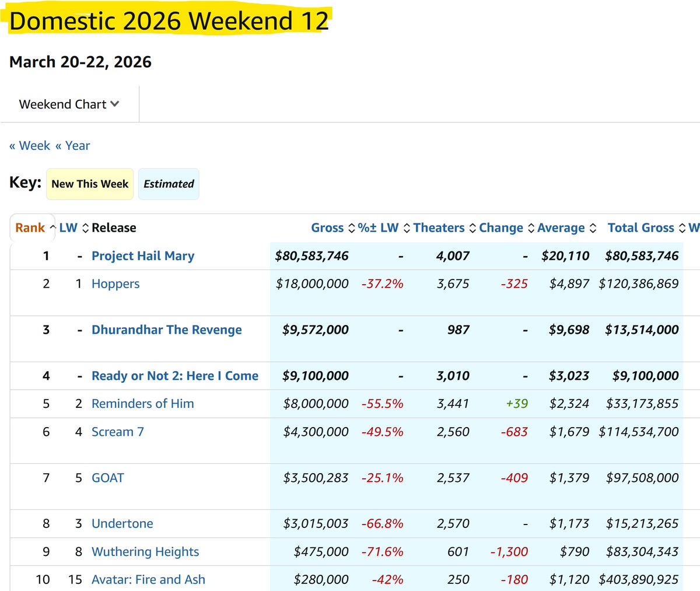700x591 pixels.
Task: Click Undertone average $1,173
Action: click(569, 524)
